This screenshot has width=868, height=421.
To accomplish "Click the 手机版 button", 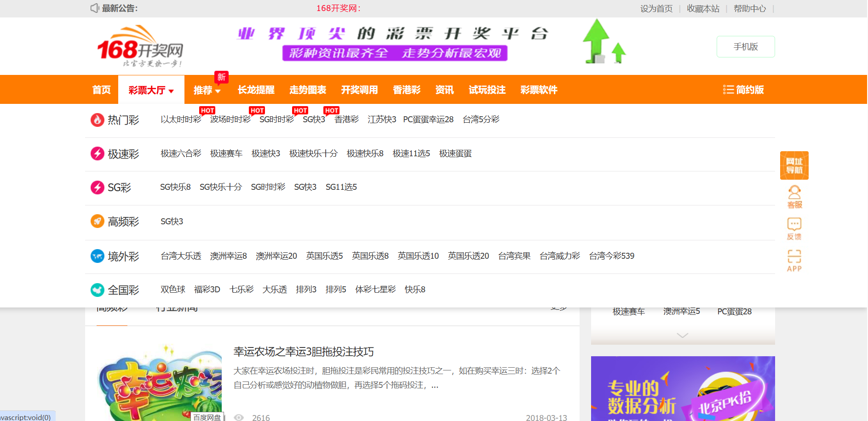I will pos(746,46).
